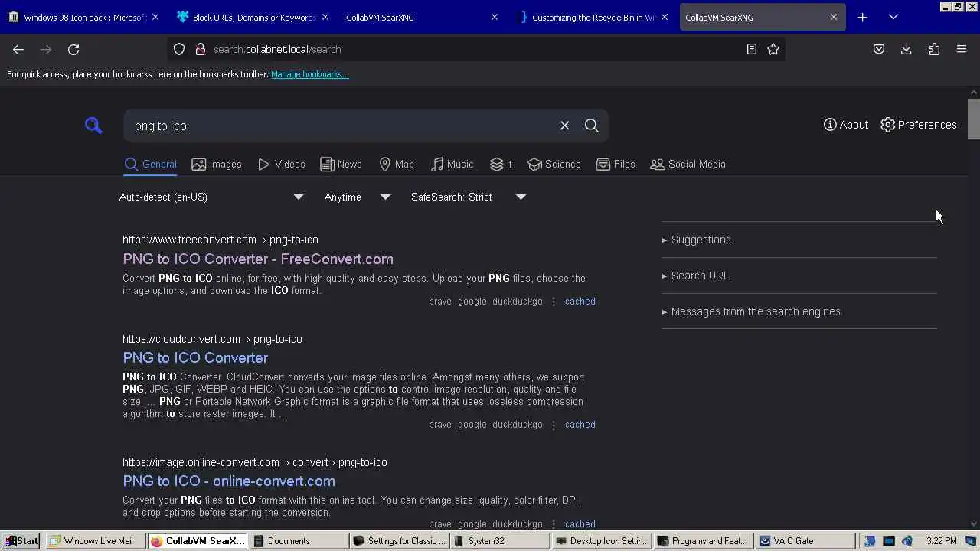Switch to the Music category
This screenshot has height=551, width=980.
click(452, 164)
